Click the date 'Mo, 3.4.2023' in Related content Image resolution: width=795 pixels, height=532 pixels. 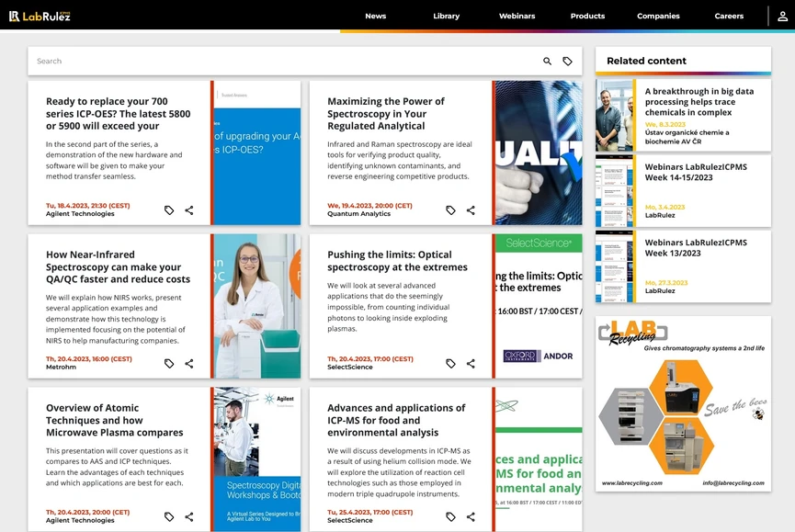pos(664,208)
